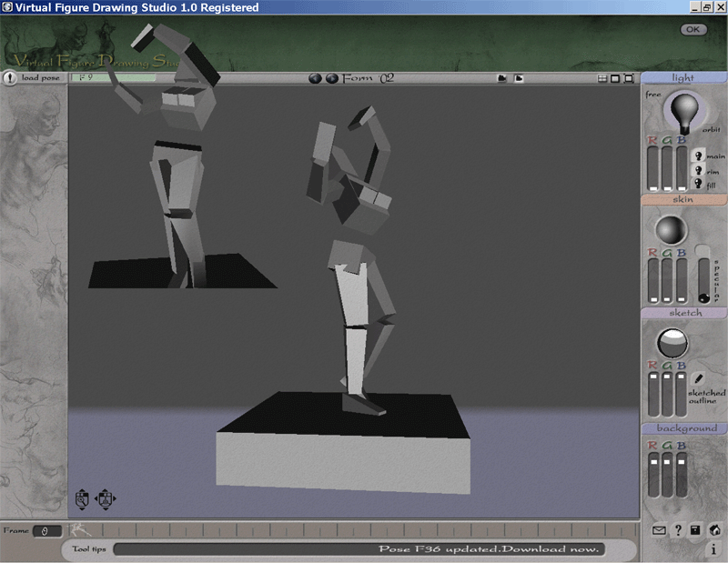The image size is (728, 563).
Task: Enable the sketched outline pencil
Action: click(699, 378)
